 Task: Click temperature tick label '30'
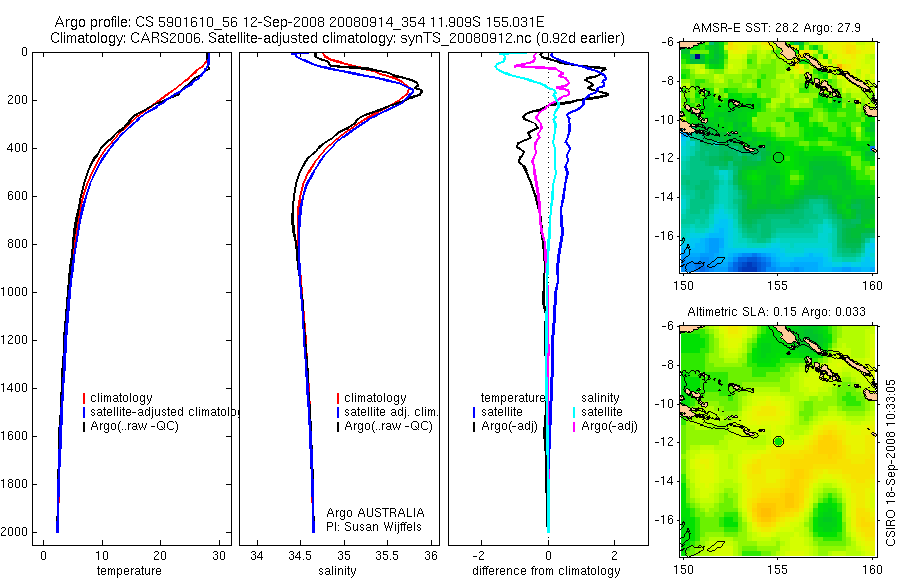coord(218,556)
